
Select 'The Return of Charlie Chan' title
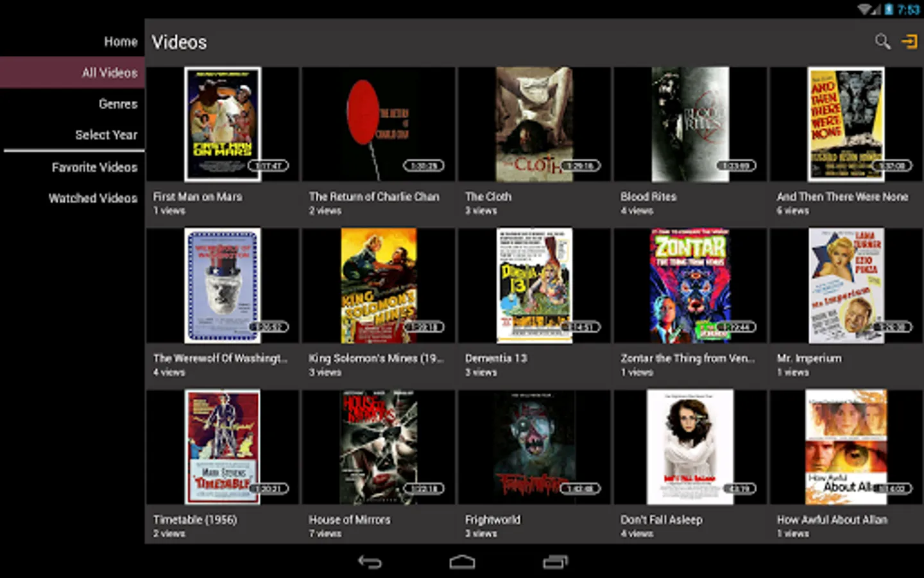374,197
